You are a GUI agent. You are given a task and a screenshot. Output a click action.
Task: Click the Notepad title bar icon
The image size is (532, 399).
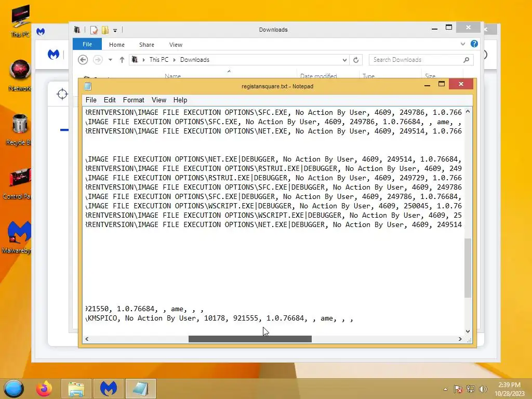tap(88, 86)
